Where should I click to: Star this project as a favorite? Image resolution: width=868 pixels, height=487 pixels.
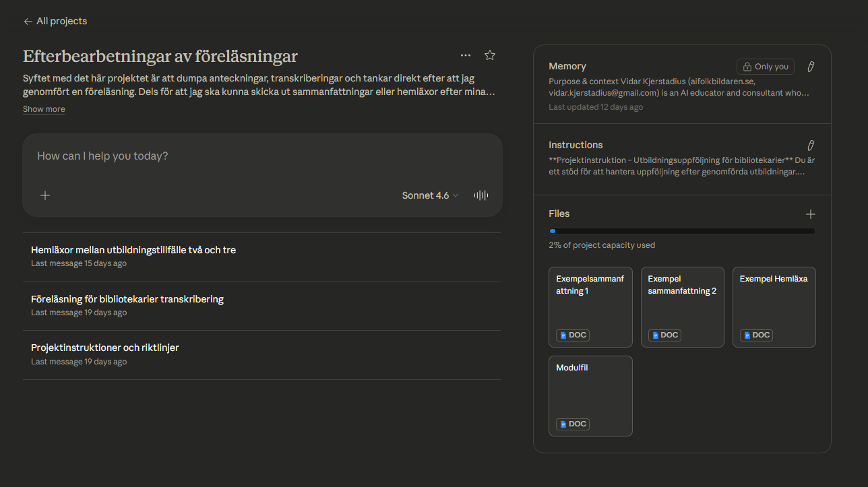tap(490, 55)
